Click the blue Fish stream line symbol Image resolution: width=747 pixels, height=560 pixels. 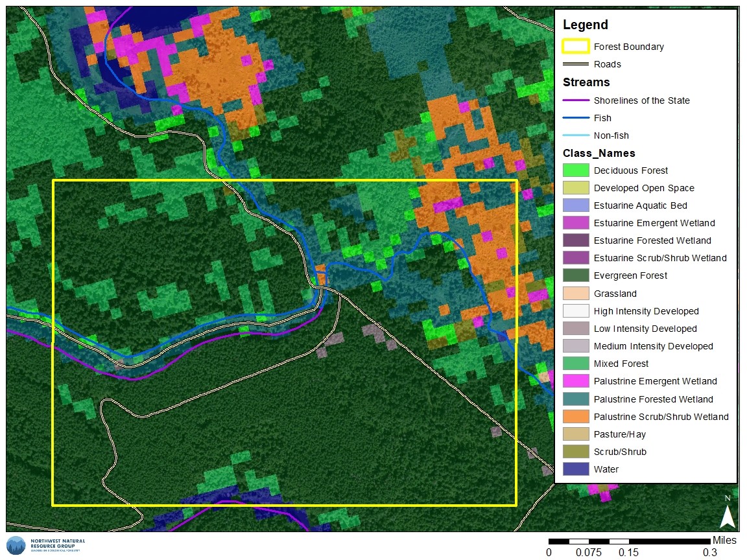(575, 118)
